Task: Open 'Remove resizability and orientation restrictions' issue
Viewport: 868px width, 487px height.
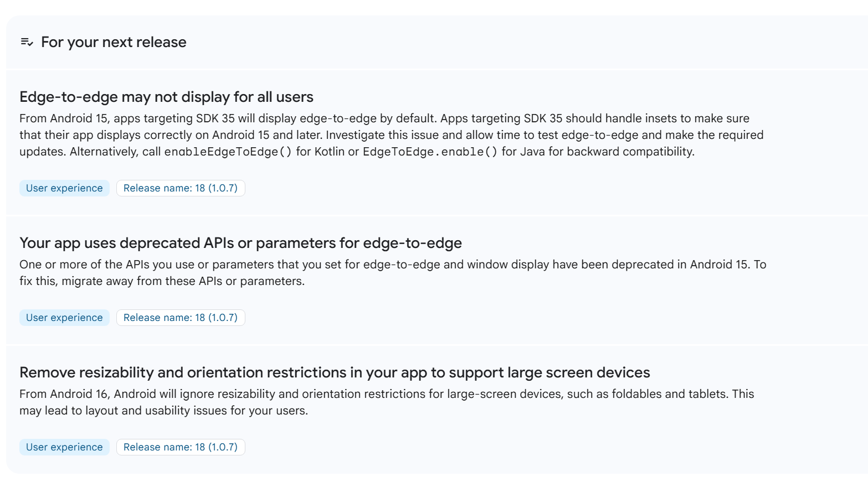Action: coord(335,372)
